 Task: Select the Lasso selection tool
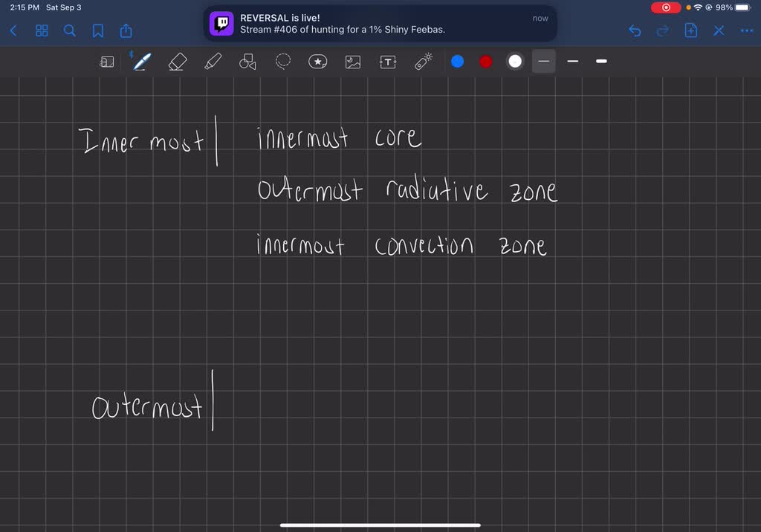tap(283, 62)
